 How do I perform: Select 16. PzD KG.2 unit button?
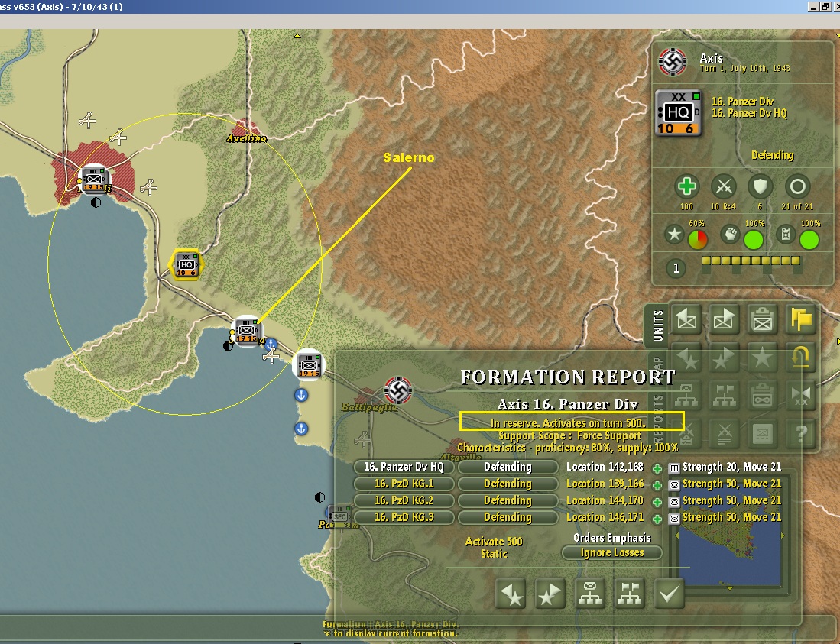(x=404, y=500)
